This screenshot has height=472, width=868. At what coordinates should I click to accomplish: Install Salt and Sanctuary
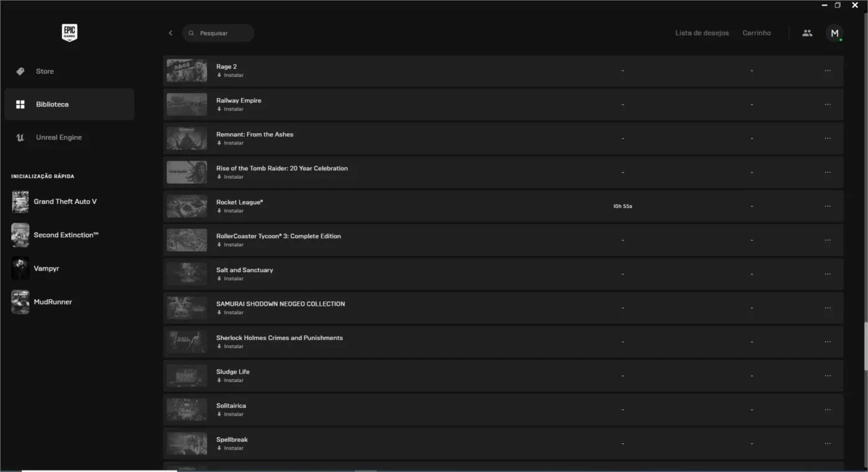coord(230,278)
